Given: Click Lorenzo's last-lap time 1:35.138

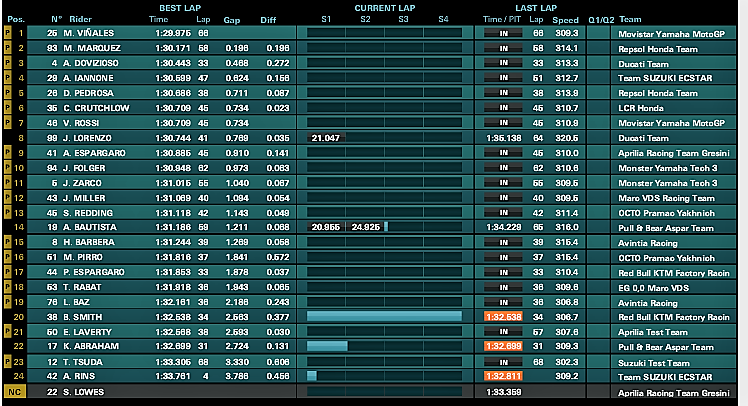Looking at the screenshot, I should coord(504,138).
